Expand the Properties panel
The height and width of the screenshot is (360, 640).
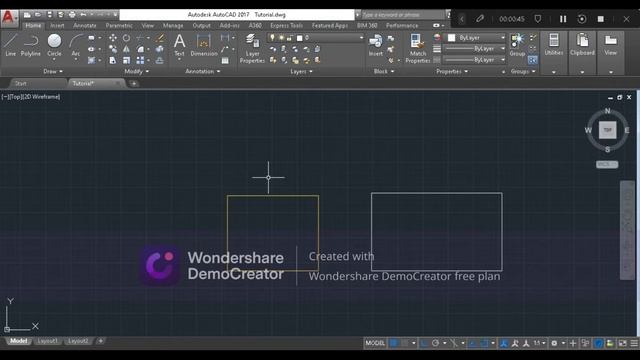pos(452,71)
